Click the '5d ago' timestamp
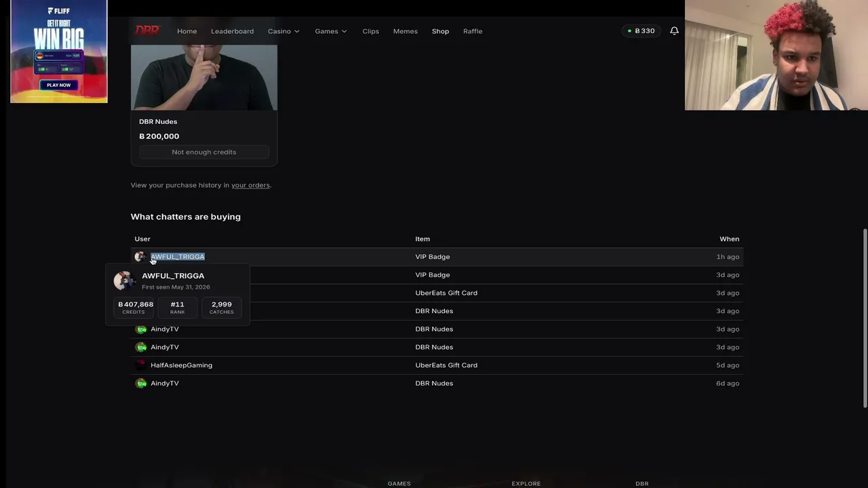The width and height of the screenshot is (868, 488). point(728,365)
